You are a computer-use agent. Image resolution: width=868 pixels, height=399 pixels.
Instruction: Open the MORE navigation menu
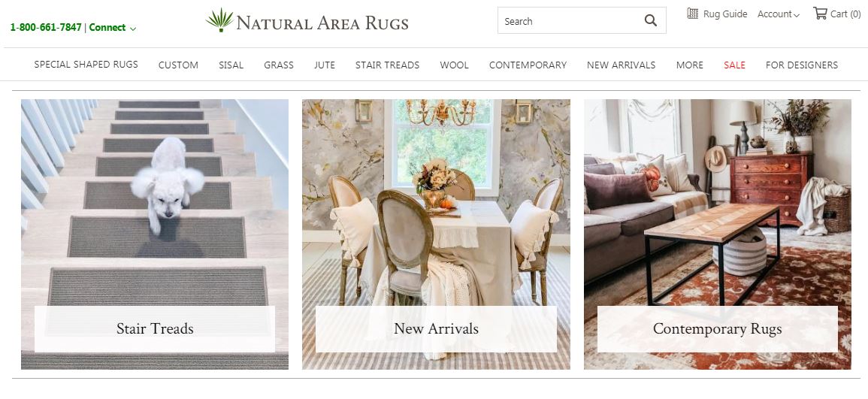(x=689, y=65)
